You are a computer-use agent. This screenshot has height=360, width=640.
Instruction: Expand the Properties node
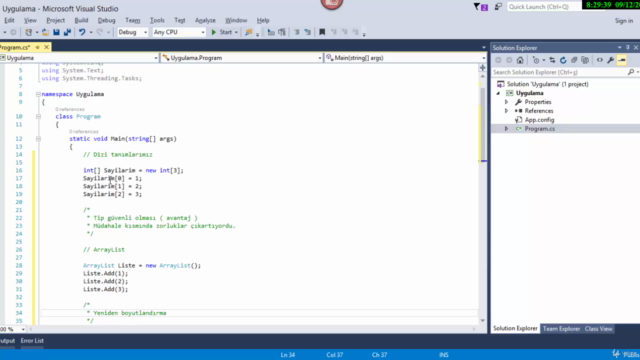point(507,102)
